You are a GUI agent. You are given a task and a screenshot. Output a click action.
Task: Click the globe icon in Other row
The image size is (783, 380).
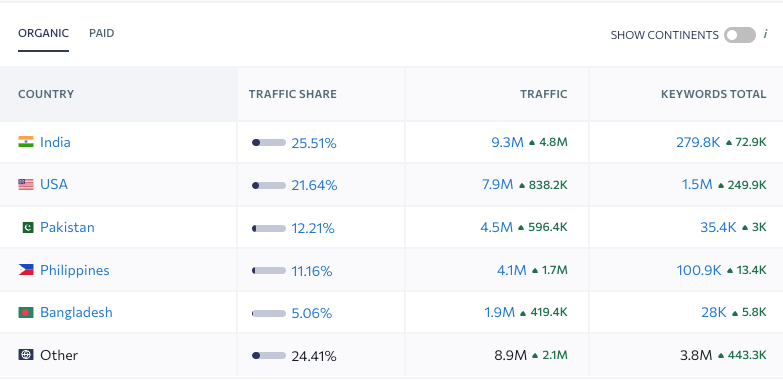coord(26,355)
